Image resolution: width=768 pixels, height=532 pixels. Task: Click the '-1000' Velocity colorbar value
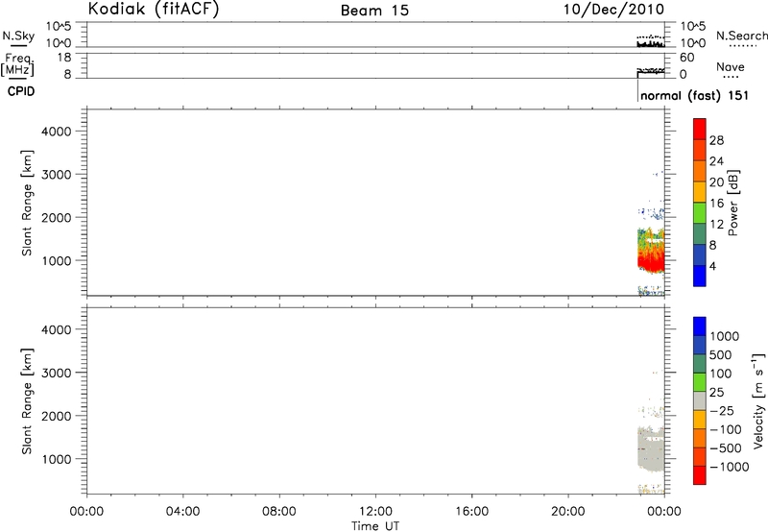coord(729,467)
